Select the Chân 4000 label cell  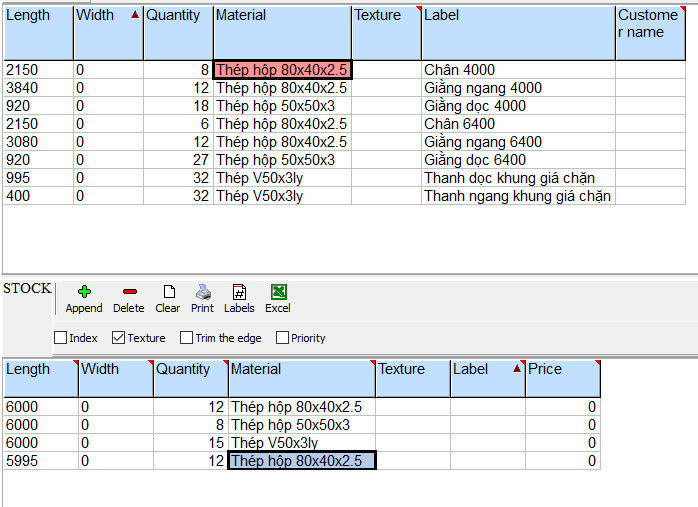[517, 70]
